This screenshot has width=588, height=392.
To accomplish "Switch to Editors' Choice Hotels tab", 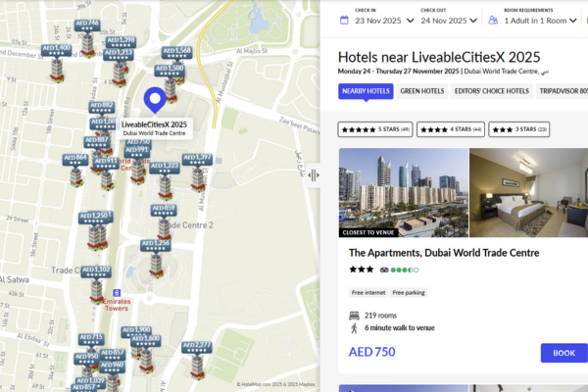I will pyautogui.click(x=492, y=91).
